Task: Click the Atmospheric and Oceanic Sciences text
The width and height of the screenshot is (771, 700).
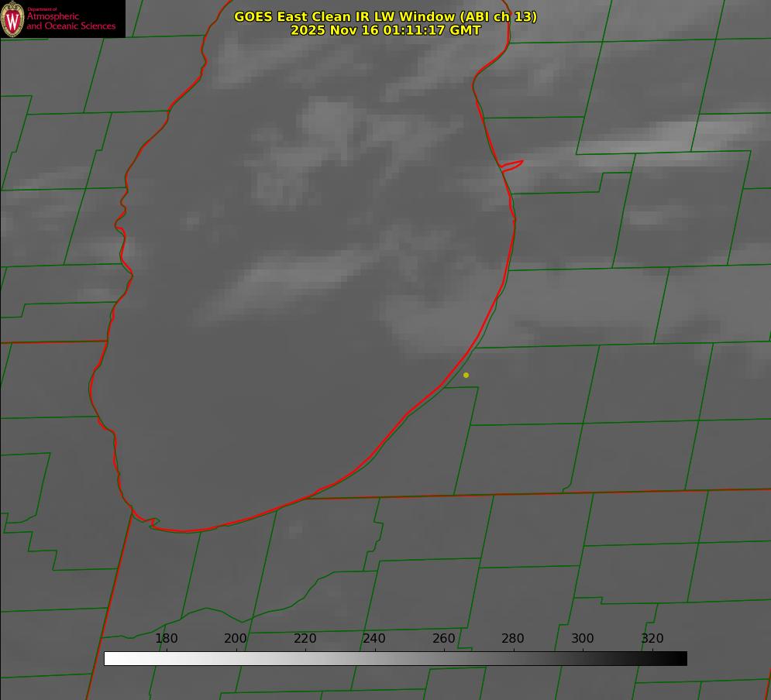Action: [71, 21]
